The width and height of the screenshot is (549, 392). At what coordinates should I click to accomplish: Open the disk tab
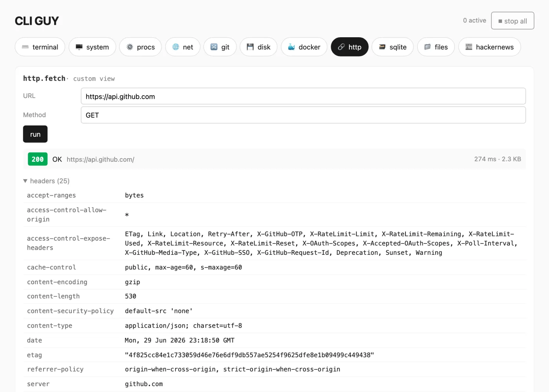(258, 47)
